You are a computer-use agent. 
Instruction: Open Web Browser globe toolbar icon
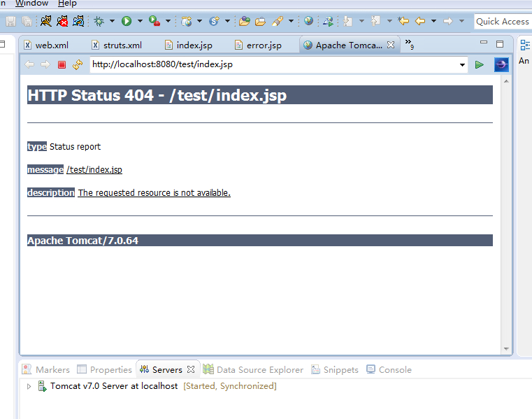308,21
